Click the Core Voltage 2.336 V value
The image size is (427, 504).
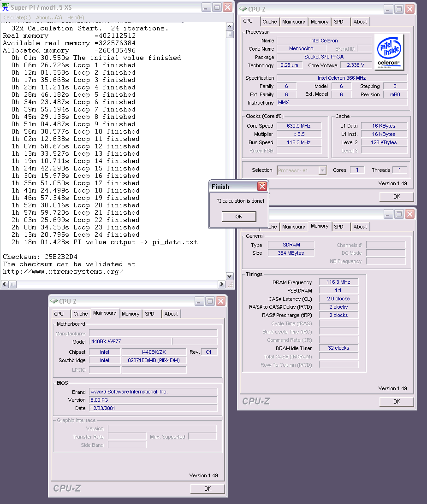pos(356,65)
